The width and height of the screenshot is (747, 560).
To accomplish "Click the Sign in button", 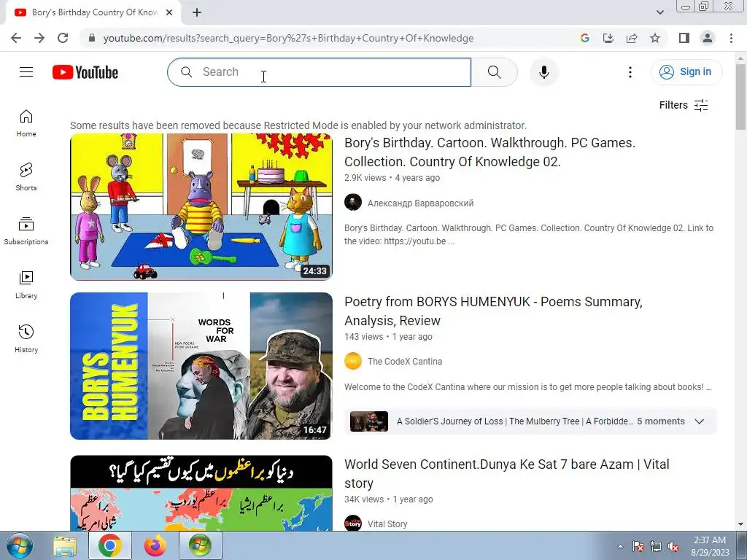I will pyautogui.click(x=686, y=72).
